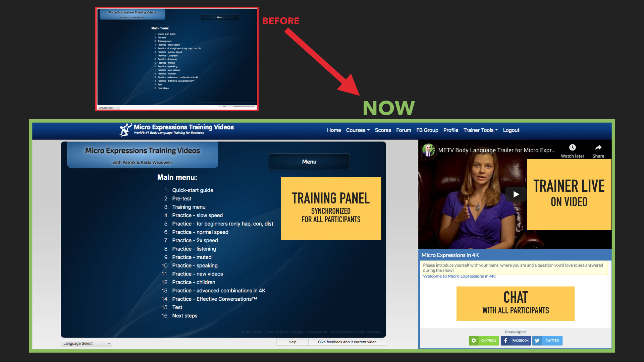Sign in with Twitter button
Screen dimensions: 644x362
547,341
